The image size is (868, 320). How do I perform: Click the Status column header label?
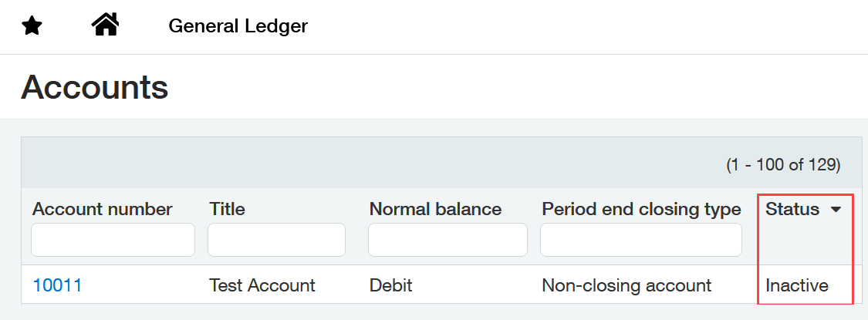tap(792, 209)
